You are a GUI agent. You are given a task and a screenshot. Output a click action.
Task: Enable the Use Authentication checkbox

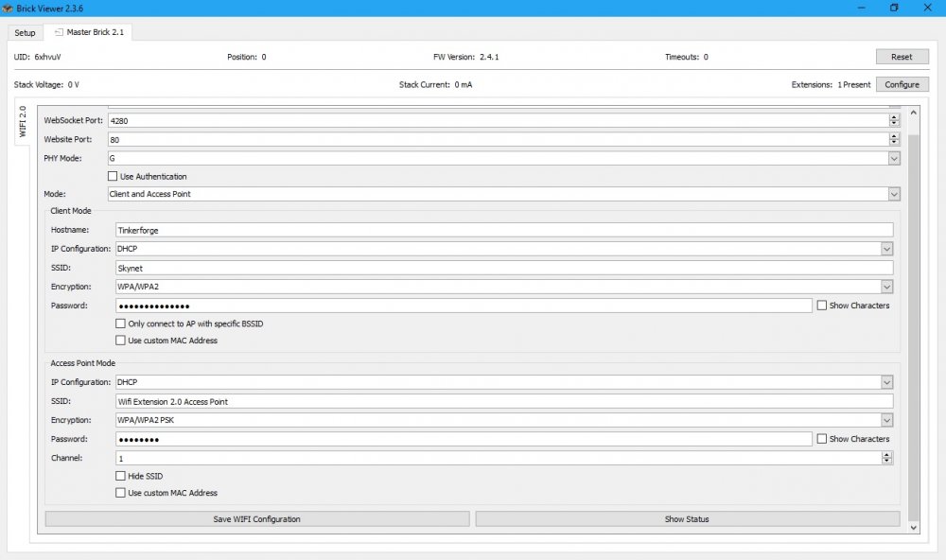(x=114, y=177)
